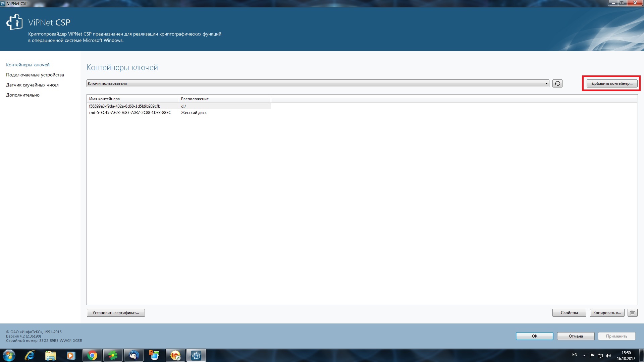Confirm with the OK button
The image size is (644, 362).
[x=535, y=336]
